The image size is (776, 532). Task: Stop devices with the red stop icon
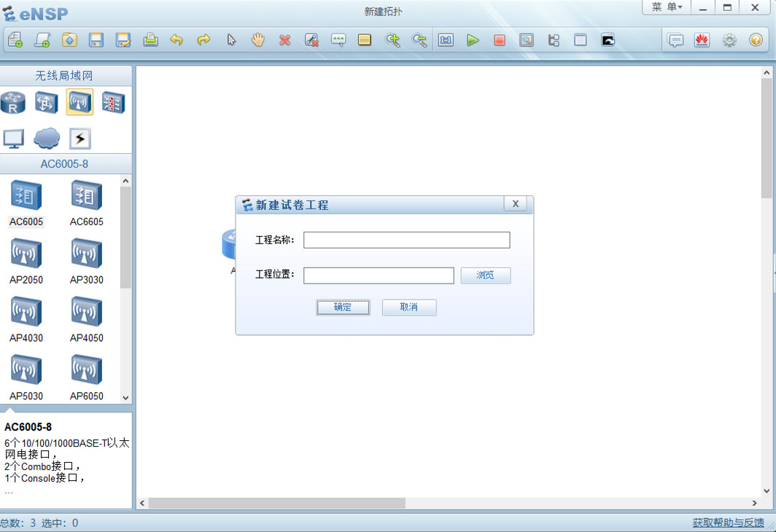pyautogui.click(x=500, y=40)
